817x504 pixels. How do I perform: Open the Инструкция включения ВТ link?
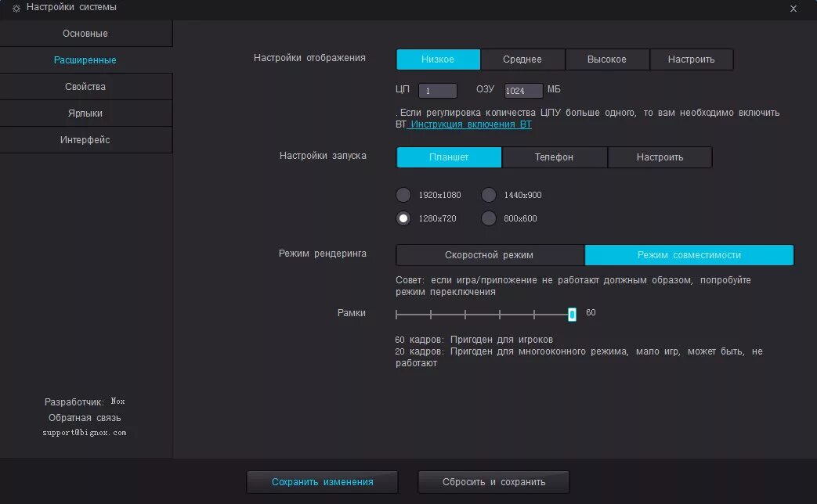point(469,124)
